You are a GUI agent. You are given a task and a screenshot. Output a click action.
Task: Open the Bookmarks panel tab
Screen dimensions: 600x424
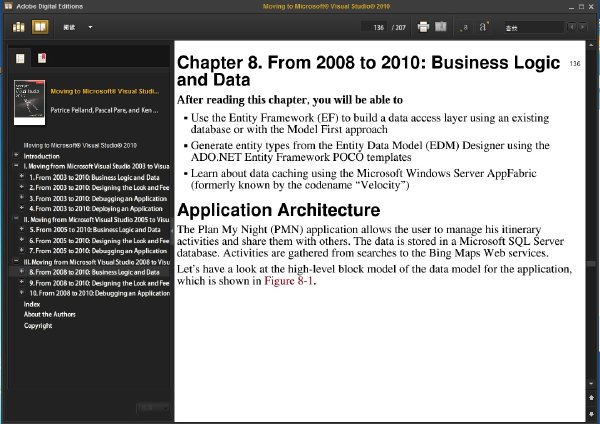[x=42, y=58]
